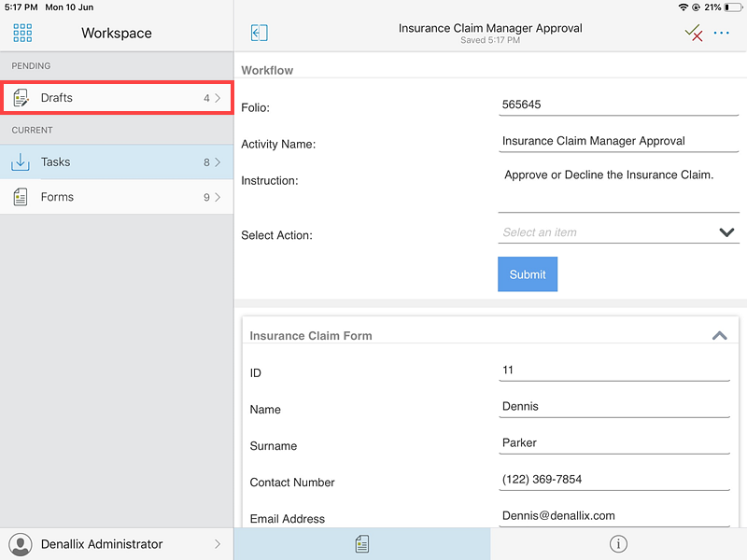Click the Forms document icon
This screenshot has height=560, width=747.
pyautogui.click(x=21, y=197)
